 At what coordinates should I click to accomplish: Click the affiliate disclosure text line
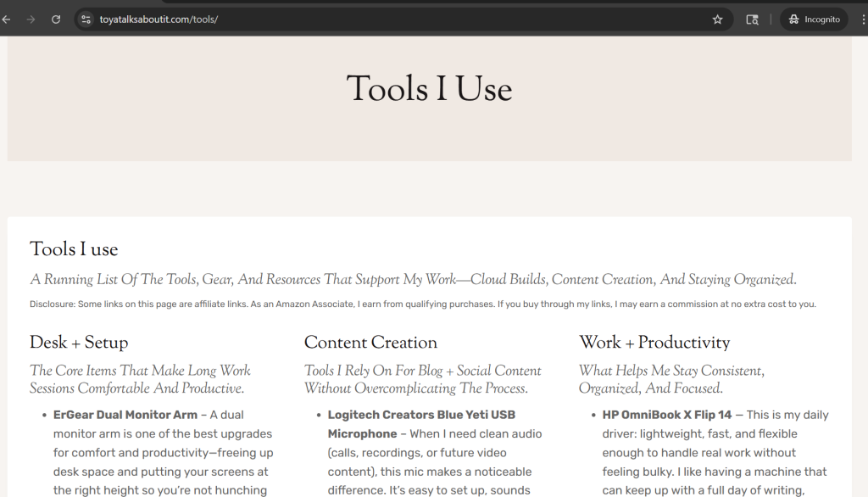(x=422, y=304)
